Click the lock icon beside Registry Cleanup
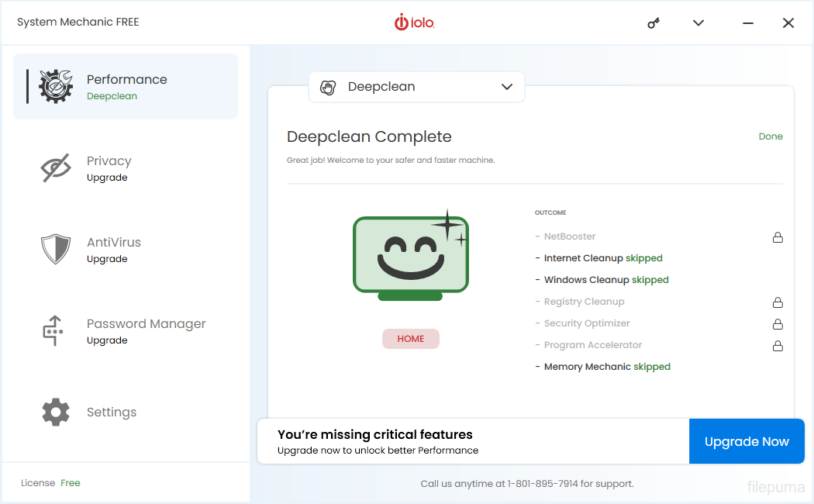This screenshot has height=504, width=814. [778, 302]
